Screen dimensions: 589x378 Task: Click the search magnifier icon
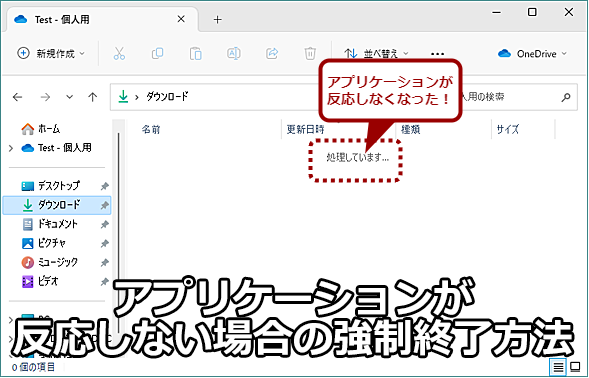566,97
